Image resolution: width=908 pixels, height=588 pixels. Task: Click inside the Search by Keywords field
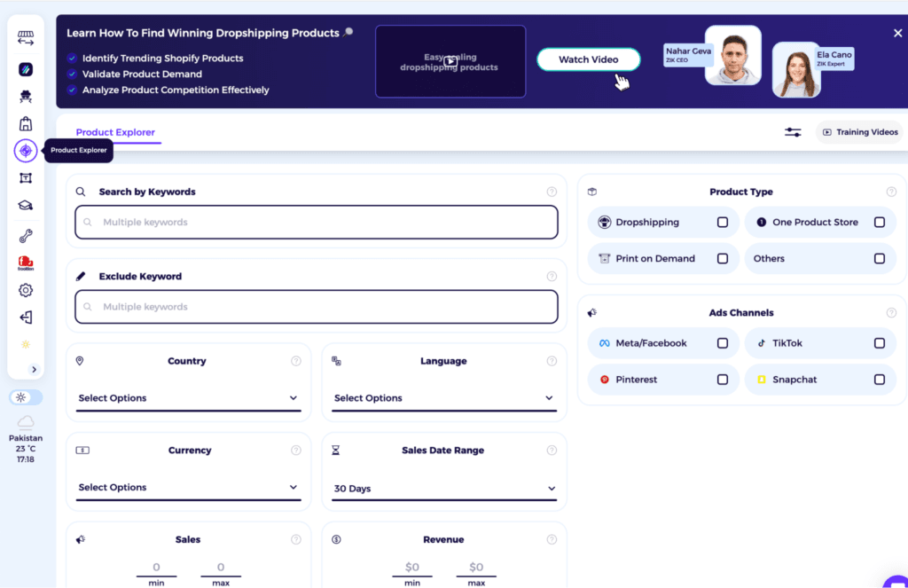coord(316,222)
